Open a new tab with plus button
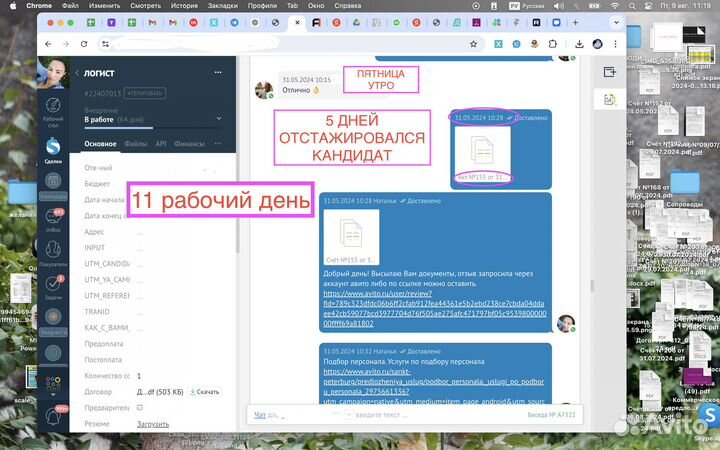The width and height of the screenshot is (720, 450). [575, 22]
